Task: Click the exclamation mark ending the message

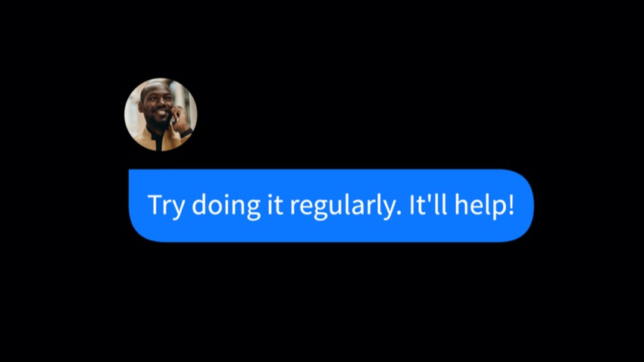Action: click(x=511, y=204)
